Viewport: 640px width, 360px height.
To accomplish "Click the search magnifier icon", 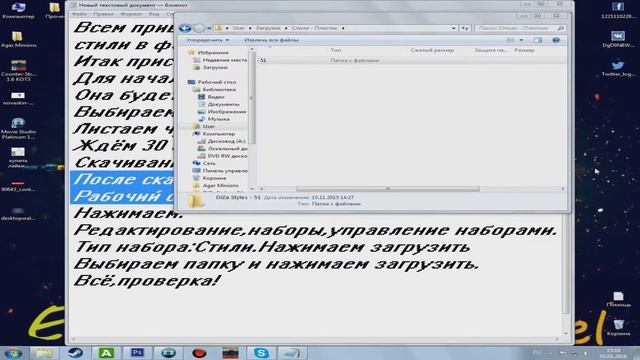I will [561, 28].
